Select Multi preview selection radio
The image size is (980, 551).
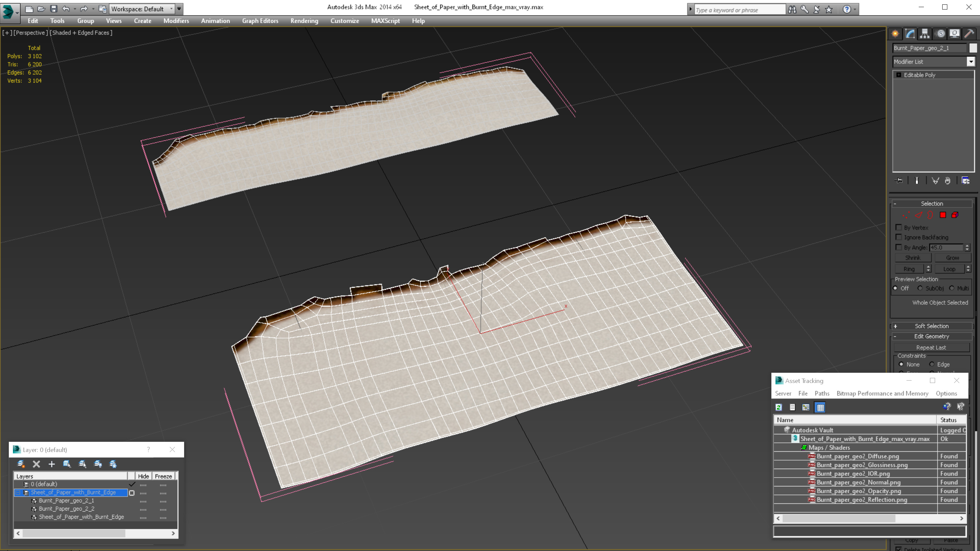(952, 288)
